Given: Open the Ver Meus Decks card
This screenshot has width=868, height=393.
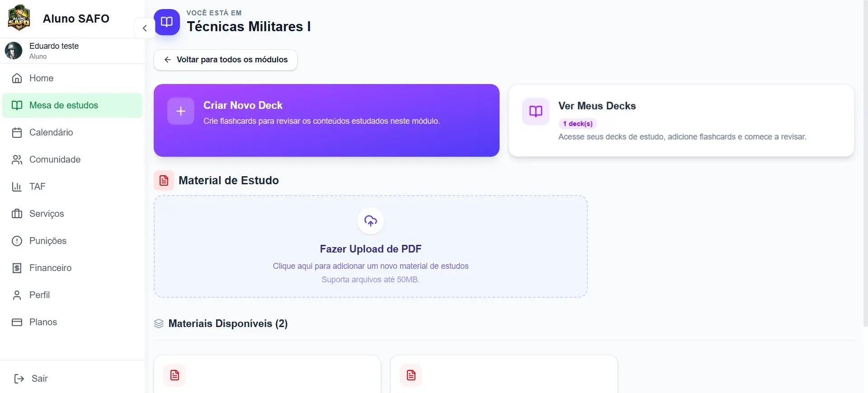Looking at the screenshot, I should pyautogui.click(x=681, y=121).
